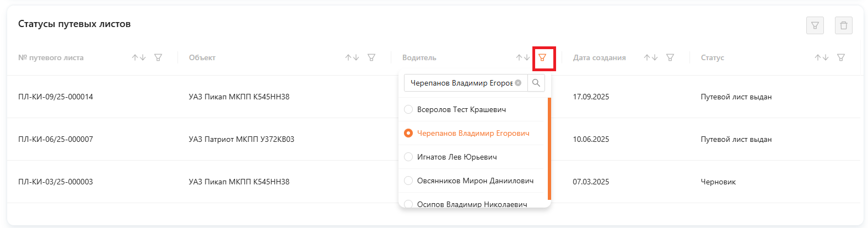Click the trash delete button
Screen dimensions: 868x228
coord(843,25)
